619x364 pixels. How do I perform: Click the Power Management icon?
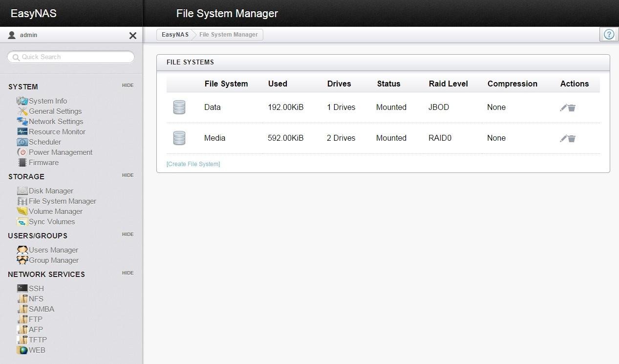[x=22, y=152]
